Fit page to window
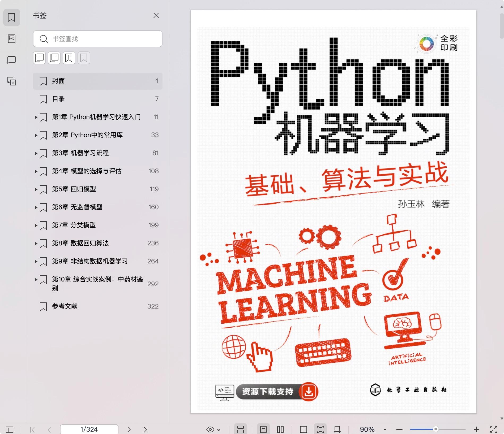 pos(320,429)
